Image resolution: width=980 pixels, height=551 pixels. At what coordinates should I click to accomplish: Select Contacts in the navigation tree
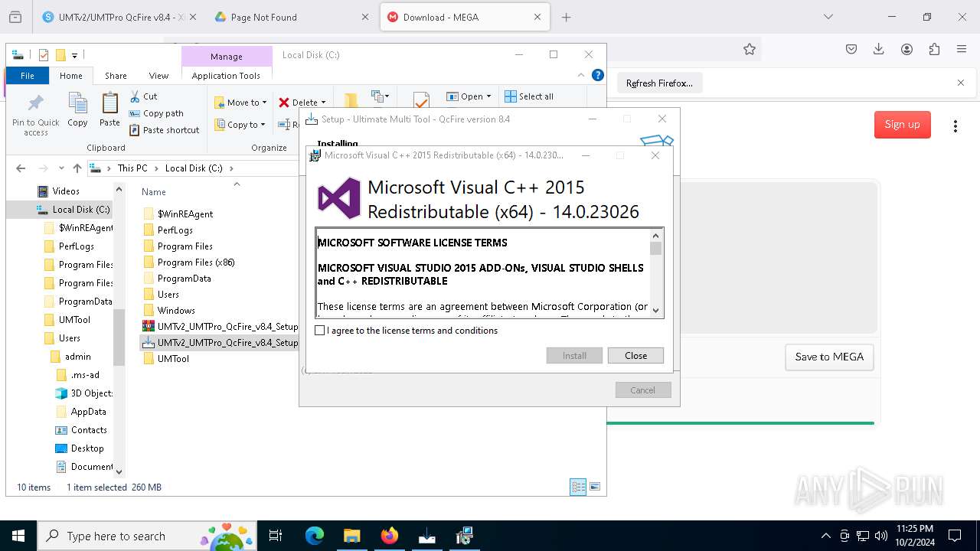pyautogui.click(x=89, y=430)
